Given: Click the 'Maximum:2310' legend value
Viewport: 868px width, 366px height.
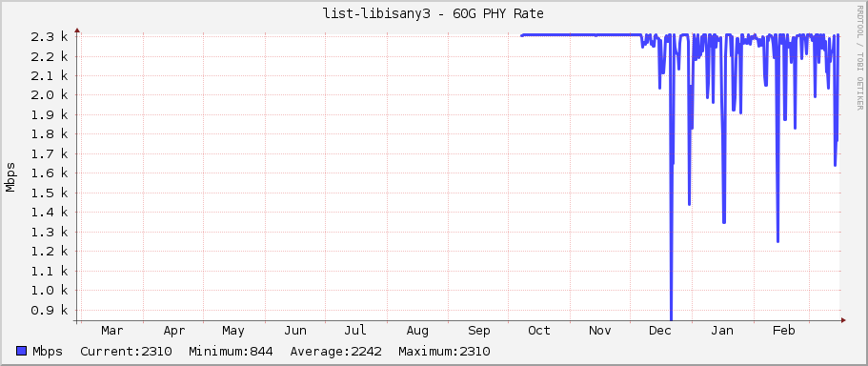Looking at the screenshot, I should pyautogui.click(x=444, y=351).
